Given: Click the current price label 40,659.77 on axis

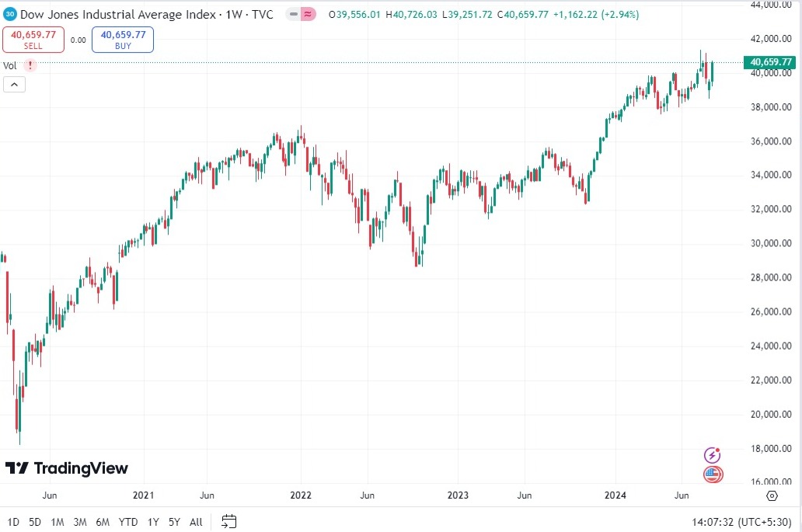Looking at the screenshot, I should [x=771, y=62].
